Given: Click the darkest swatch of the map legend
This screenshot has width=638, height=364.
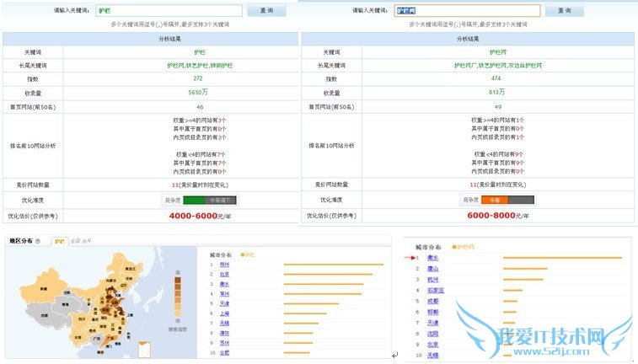Looking at the screenshot, I should click(177, 281).
